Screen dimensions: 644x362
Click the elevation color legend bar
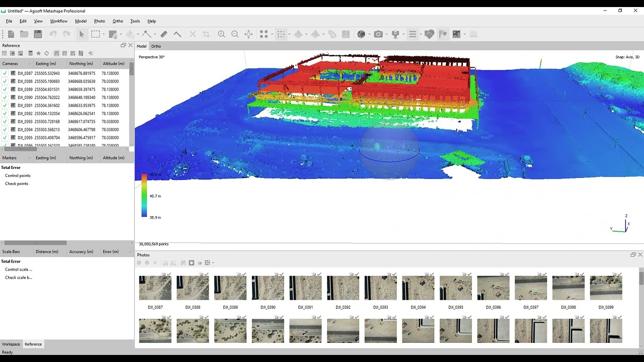tap(144, 196)
